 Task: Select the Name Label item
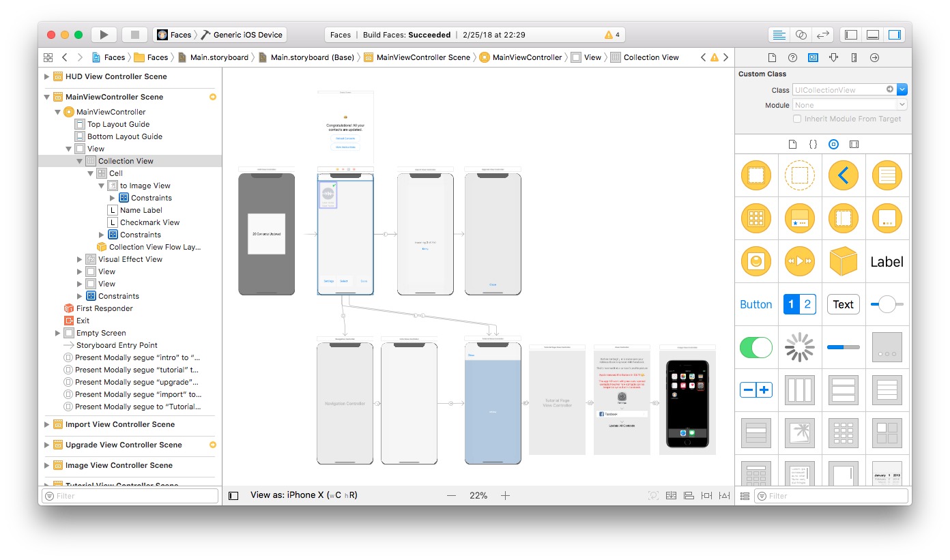pos(141,210)
